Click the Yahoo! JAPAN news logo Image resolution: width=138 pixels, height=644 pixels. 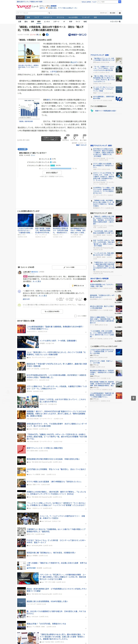tap(27, 7)
